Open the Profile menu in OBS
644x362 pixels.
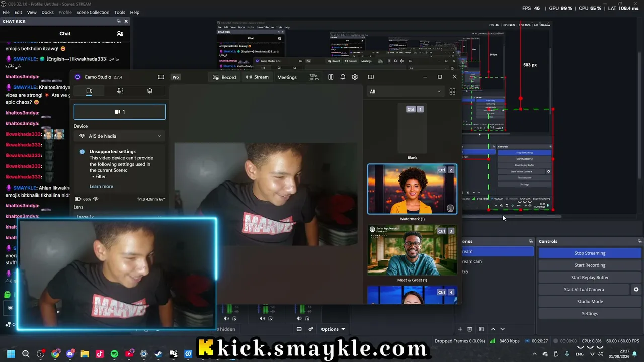point(65,12)
